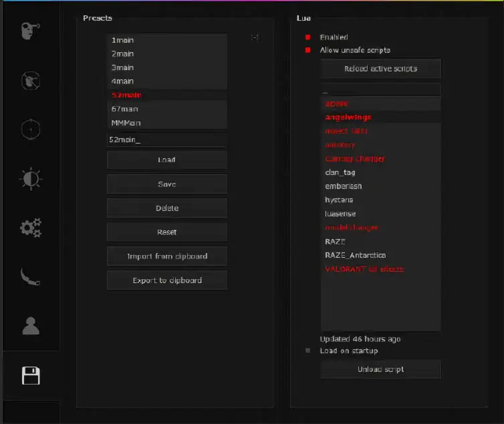Image resolution: width=504 pixels, height=424 pixels.
Task: Select the luasense script
Action: pyautogui.click(x=380, y=214)
